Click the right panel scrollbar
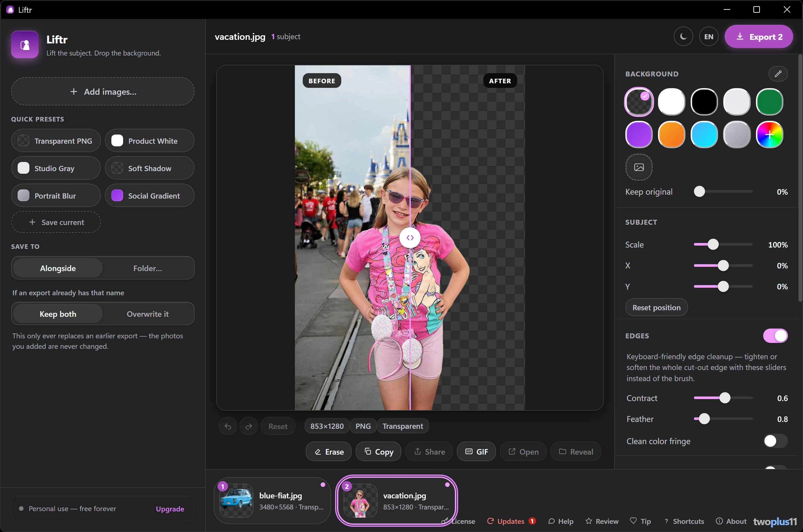 [800, 178]
